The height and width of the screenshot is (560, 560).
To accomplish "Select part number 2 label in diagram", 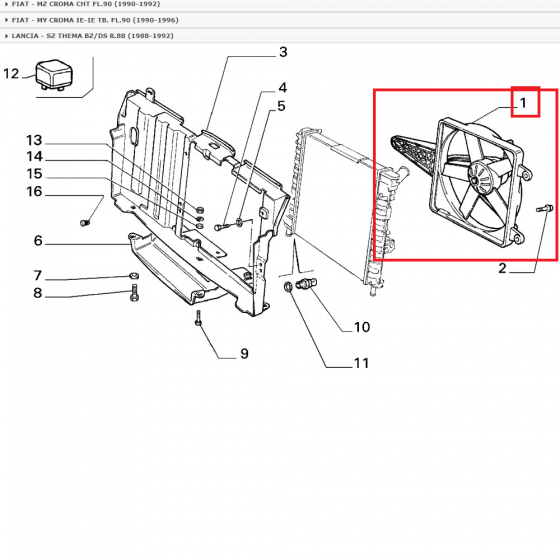I will pos(502,268).
